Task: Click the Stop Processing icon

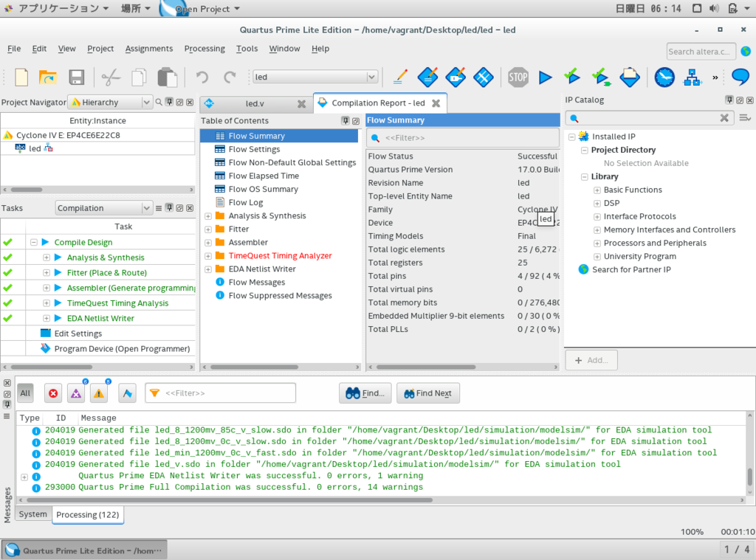Action: click(518, 77)
